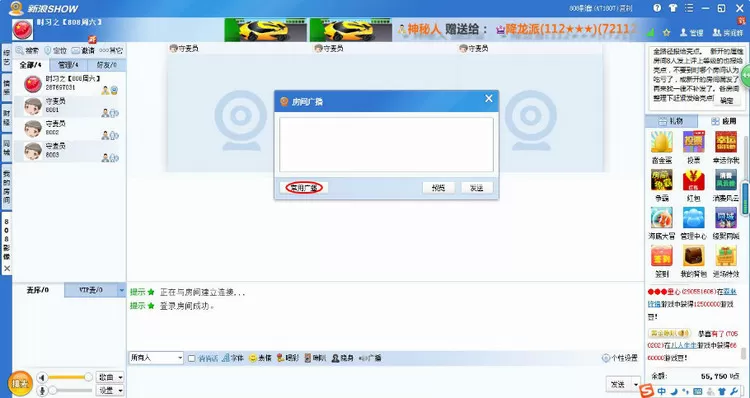This screenshot has width=750, height=398.
Task: Click the 发送 button in broadcast dialog
Action: tap(476, 188)
